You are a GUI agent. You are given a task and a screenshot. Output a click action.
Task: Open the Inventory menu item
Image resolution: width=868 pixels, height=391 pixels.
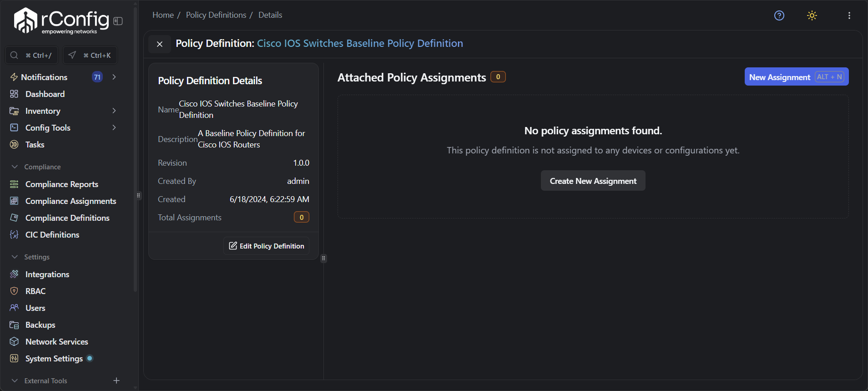[43, 111]
